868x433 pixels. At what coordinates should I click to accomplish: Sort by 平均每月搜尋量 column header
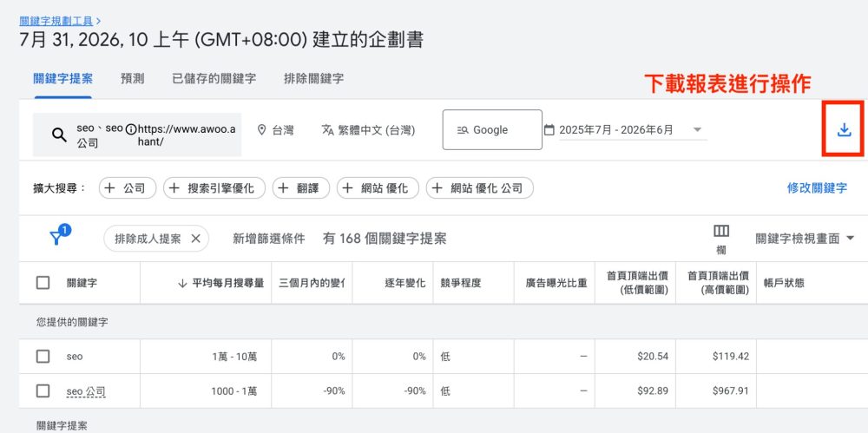tap(227, 283)
